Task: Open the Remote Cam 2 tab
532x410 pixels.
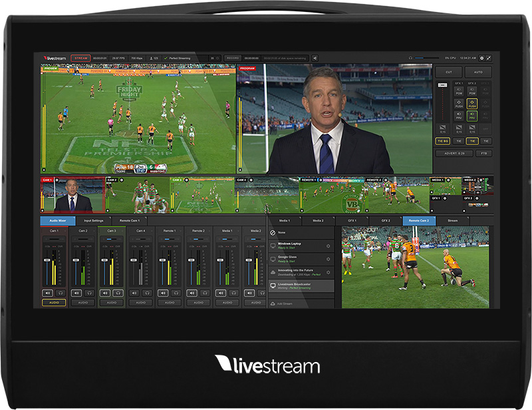Action: coord(419,221)
